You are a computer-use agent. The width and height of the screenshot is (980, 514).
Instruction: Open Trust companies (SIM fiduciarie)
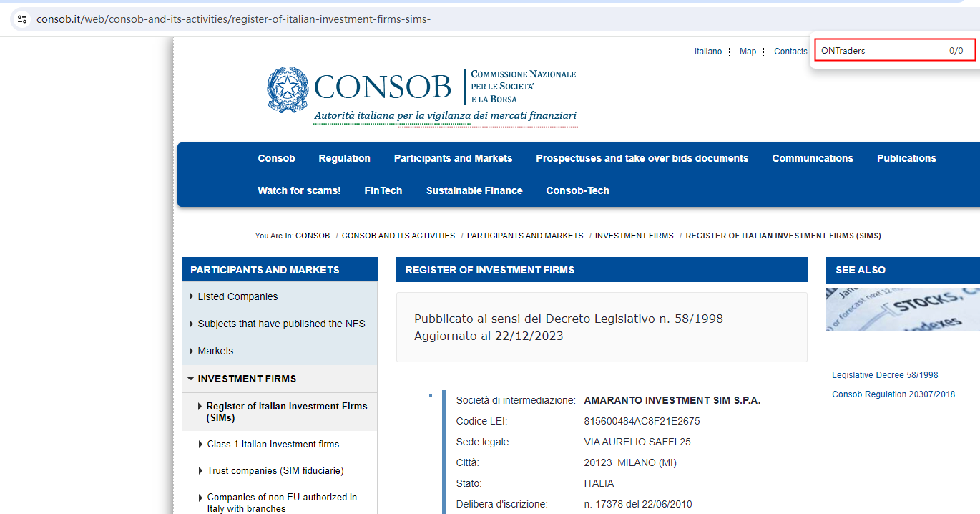pyautogui.click(x=275, y=470)
